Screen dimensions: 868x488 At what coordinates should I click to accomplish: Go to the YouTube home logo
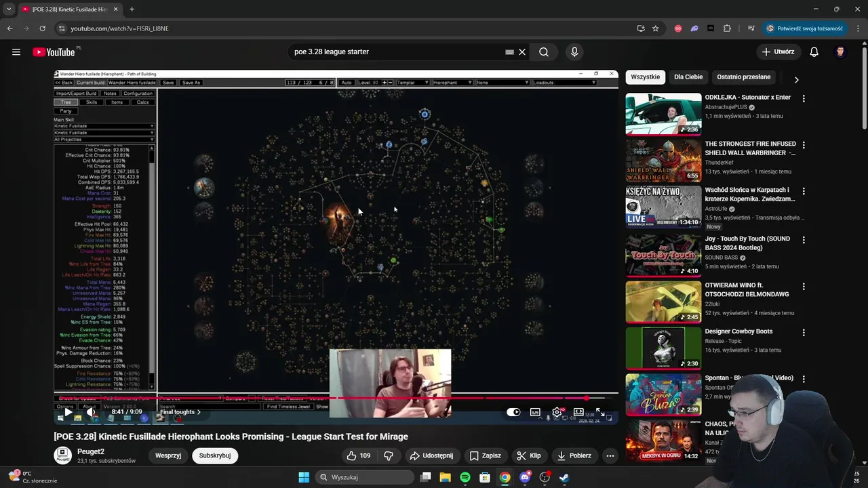54,52
